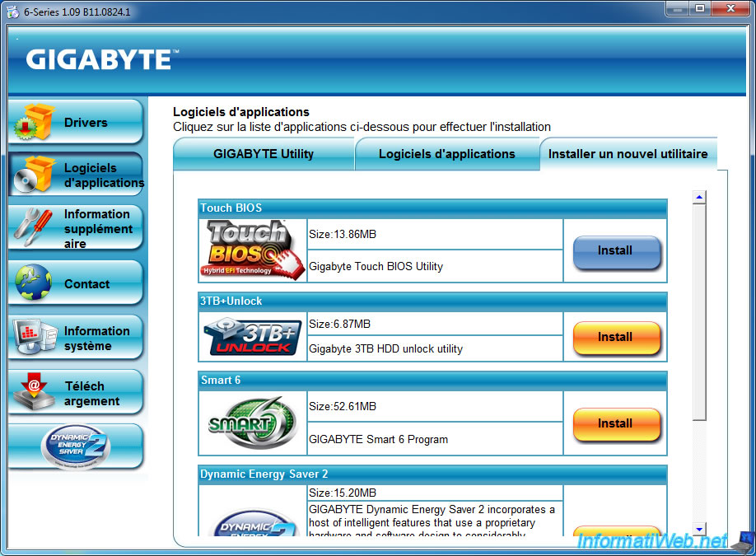
Task: Select Installer un nouvel utilitaire tab
Action: [628, 154]
